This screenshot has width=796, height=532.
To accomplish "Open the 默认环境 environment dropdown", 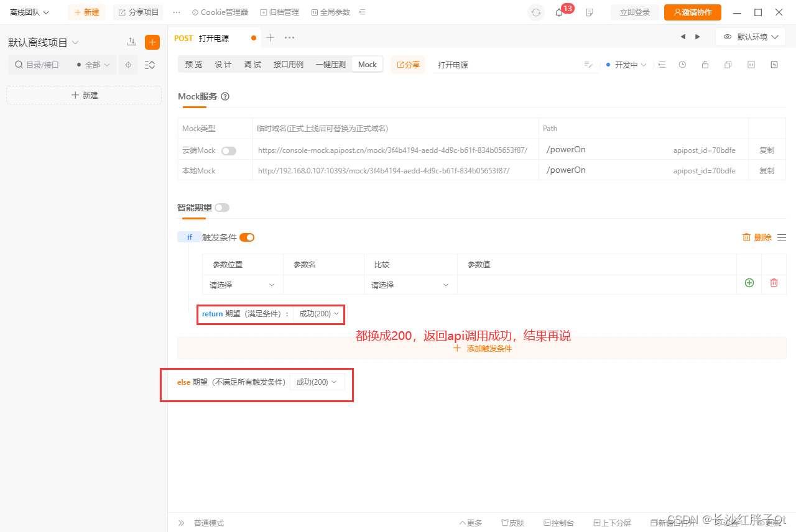I will (751, 37).
